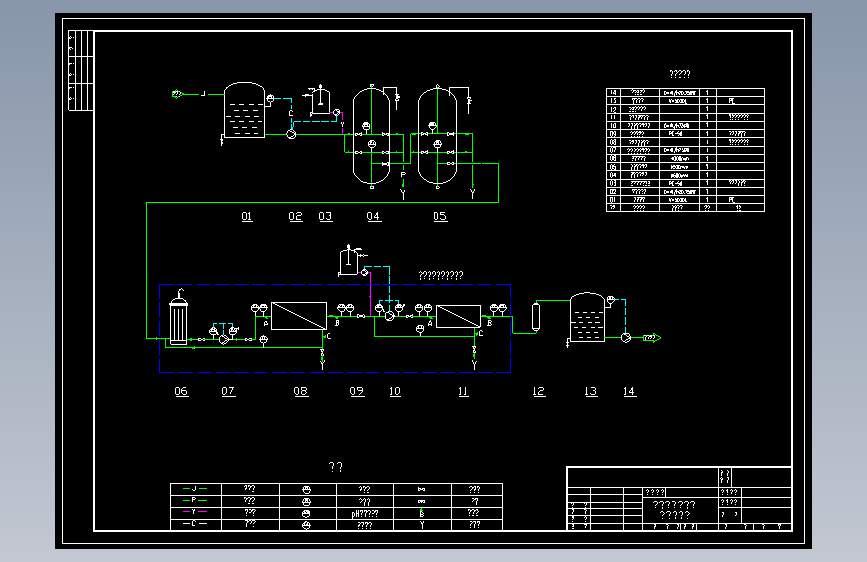
Task: Select the green inlet arrow at the upper left
Action: [177, 94]
